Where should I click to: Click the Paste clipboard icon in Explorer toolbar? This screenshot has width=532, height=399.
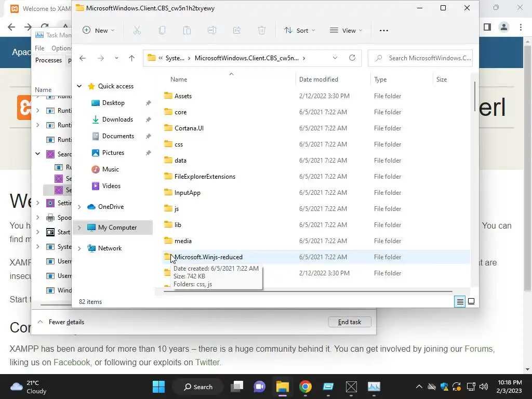point(187,31)
